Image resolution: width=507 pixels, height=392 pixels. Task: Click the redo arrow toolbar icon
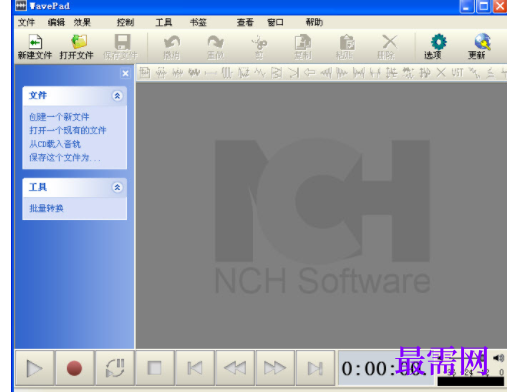[215, 47]
